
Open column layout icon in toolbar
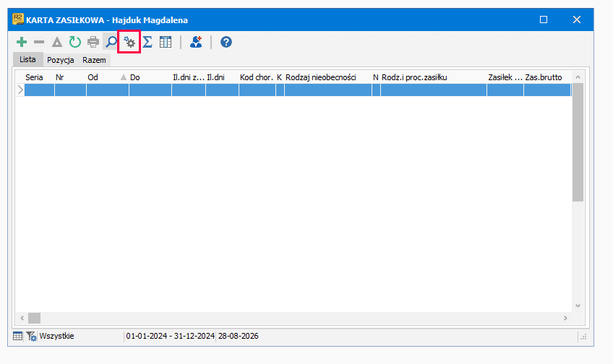point(166,42)
